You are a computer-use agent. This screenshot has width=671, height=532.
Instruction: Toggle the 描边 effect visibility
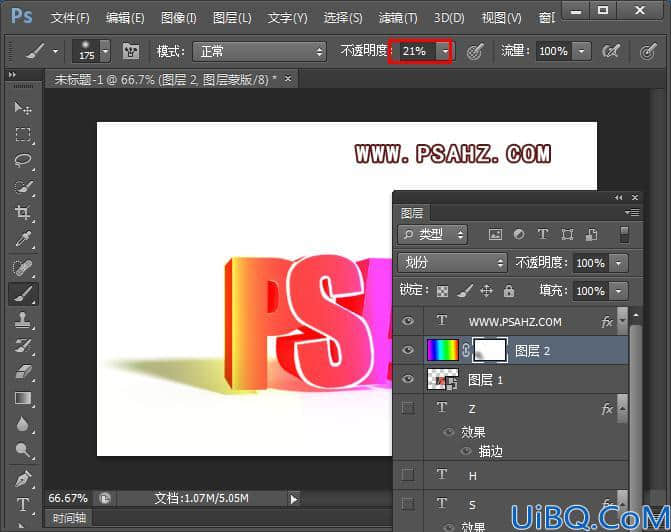466,451
